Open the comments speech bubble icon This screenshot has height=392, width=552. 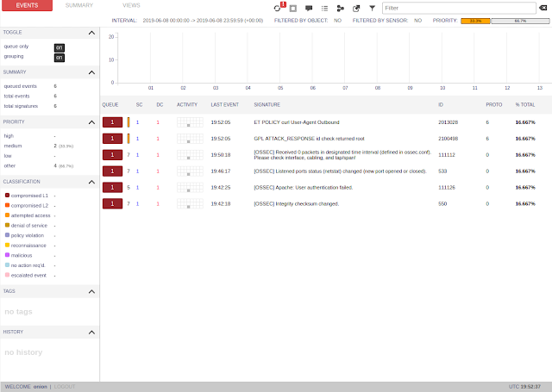pos(309,8)
